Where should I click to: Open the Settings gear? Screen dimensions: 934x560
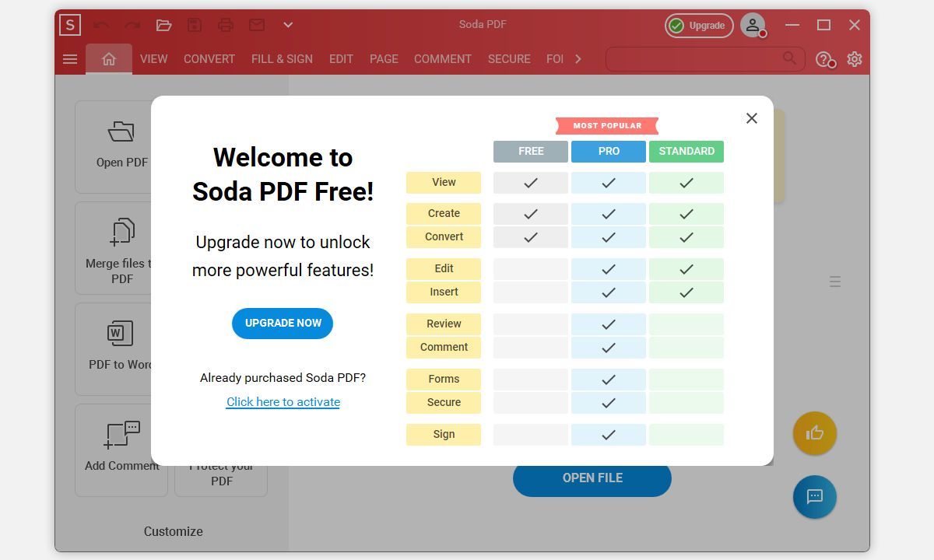tap(854, 58)
